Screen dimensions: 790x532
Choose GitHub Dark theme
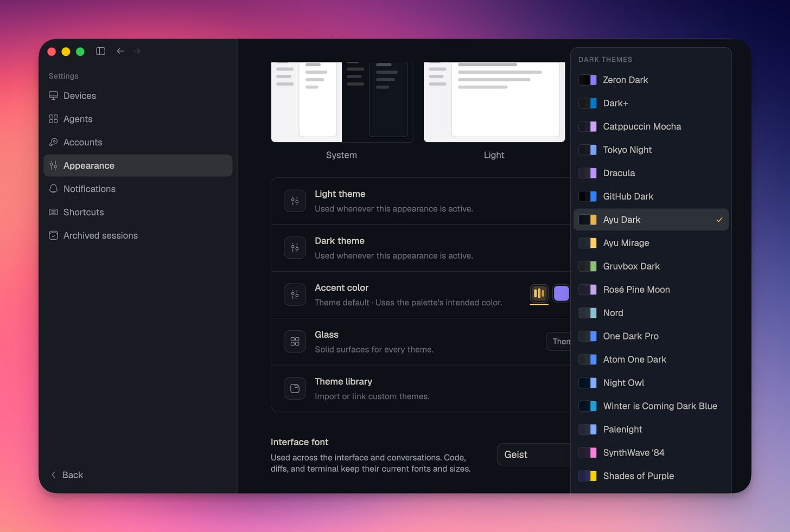651,196
